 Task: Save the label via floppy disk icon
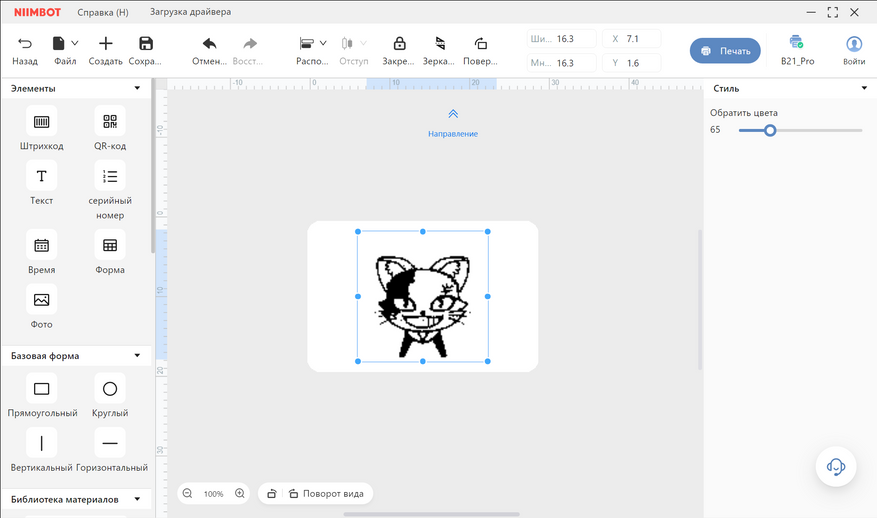coord(145,44)
